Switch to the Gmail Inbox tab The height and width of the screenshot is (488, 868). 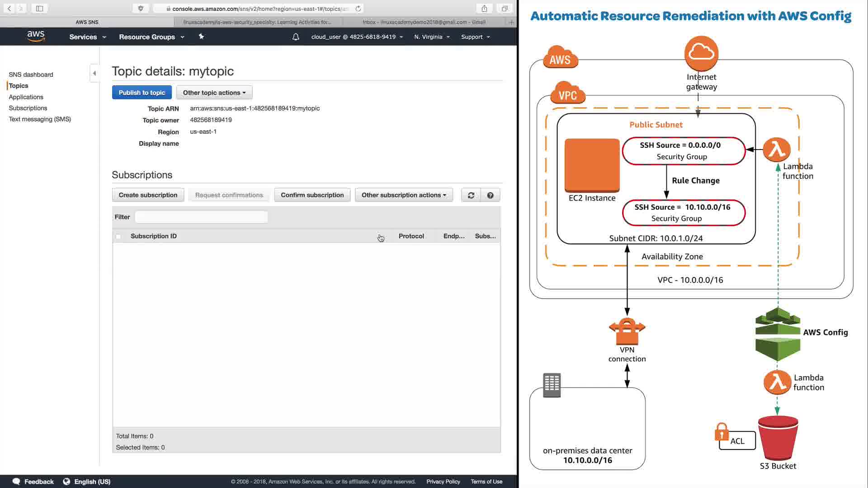point(424,22)
